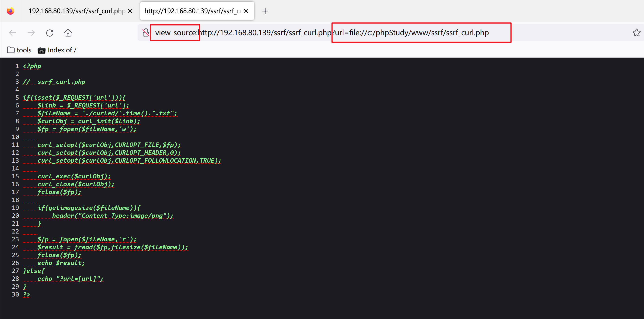
Task: Click line 'echo "?url=[url]";'
Action: pyautogui.click(x=70, y=279)
